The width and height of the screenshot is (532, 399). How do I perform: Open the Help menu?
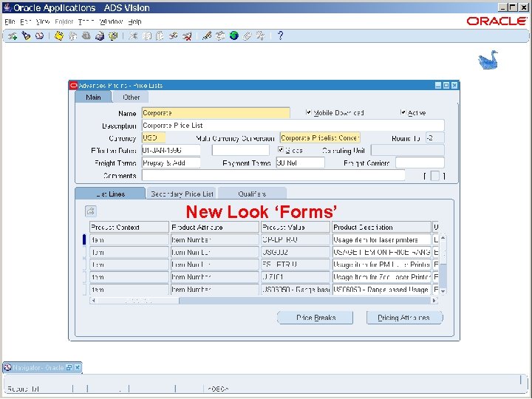[134, 21]
